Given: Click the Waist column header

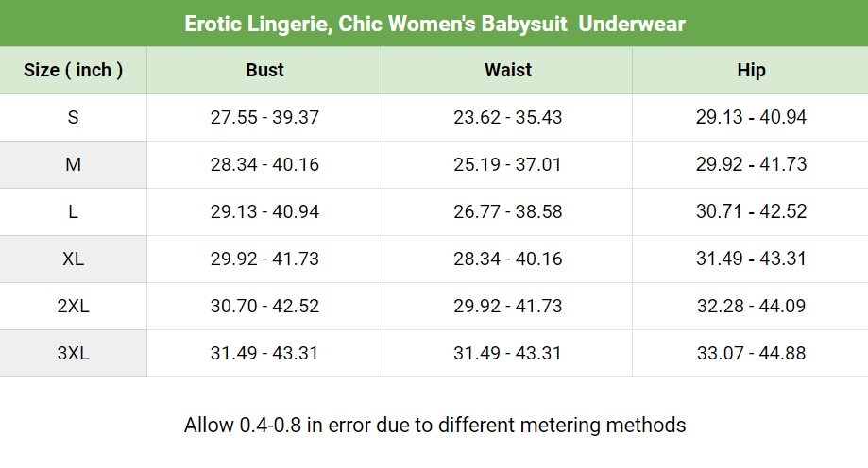Looking at the screenshot, I should (508, 71).
